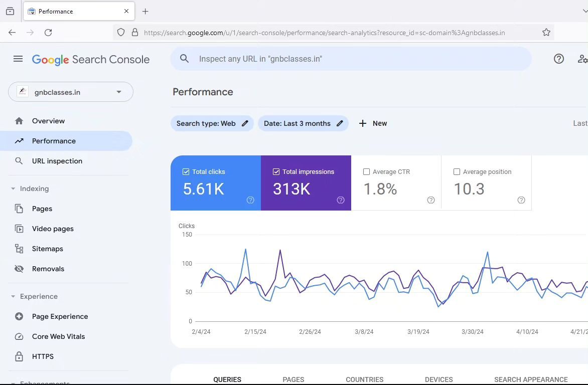Collapse the Indexing section
The width and height of the screenshot is (588, 385).
click(13, 188)
